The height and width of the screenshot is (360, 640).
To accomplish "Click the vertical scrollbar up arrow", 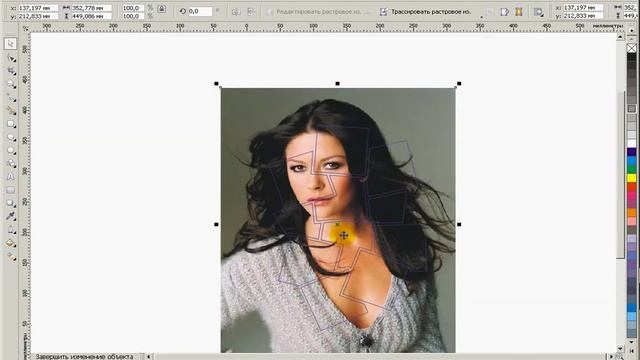I will [620, 37].
